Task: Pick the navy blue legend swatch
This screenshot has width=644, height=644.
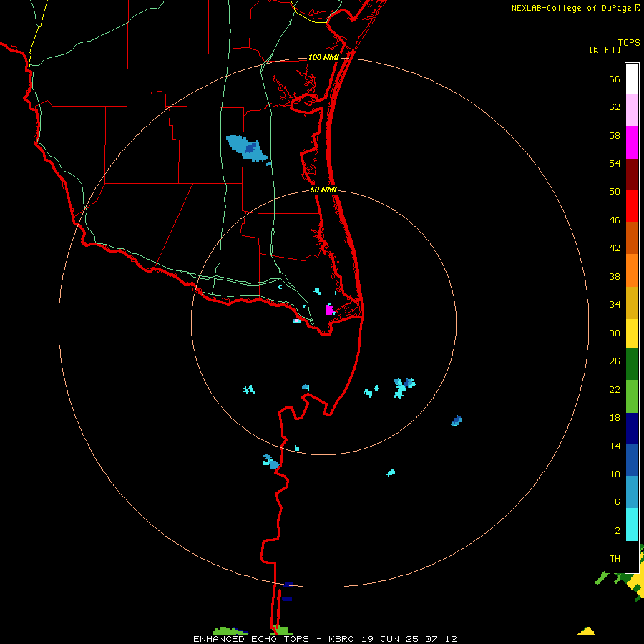Action: tap(632, 429)
